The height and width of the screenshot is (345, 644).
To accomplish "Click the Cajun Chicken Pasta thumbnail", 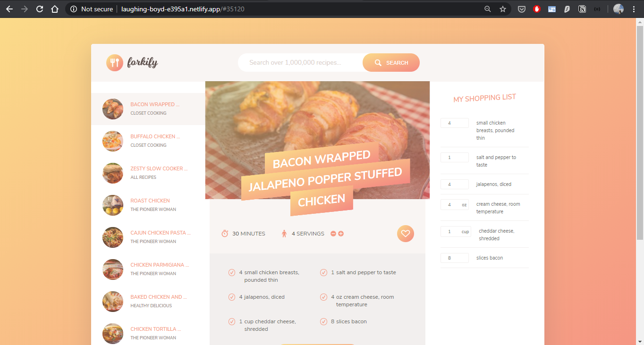I will click(113, 237).
